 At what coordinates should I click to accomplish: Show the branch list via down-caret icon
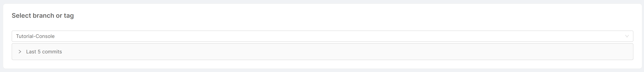627,36
